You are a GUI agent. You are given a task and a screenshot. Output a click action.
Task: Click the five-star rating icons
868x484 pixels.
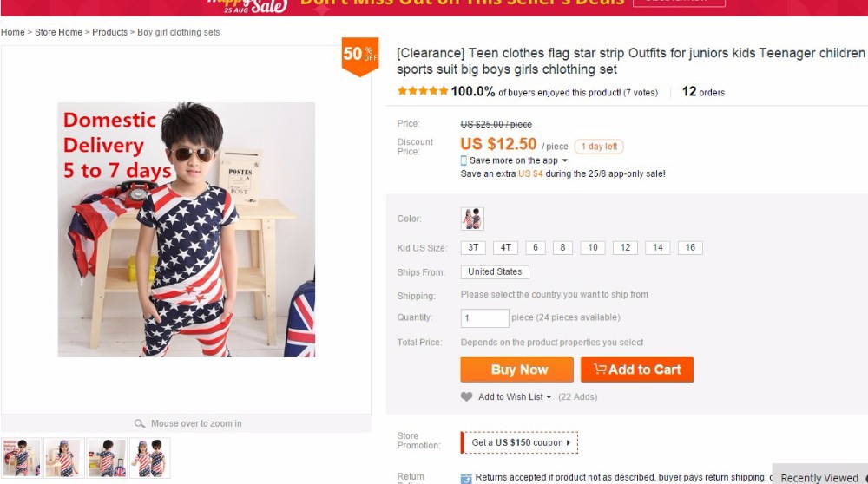click(423, 91)
